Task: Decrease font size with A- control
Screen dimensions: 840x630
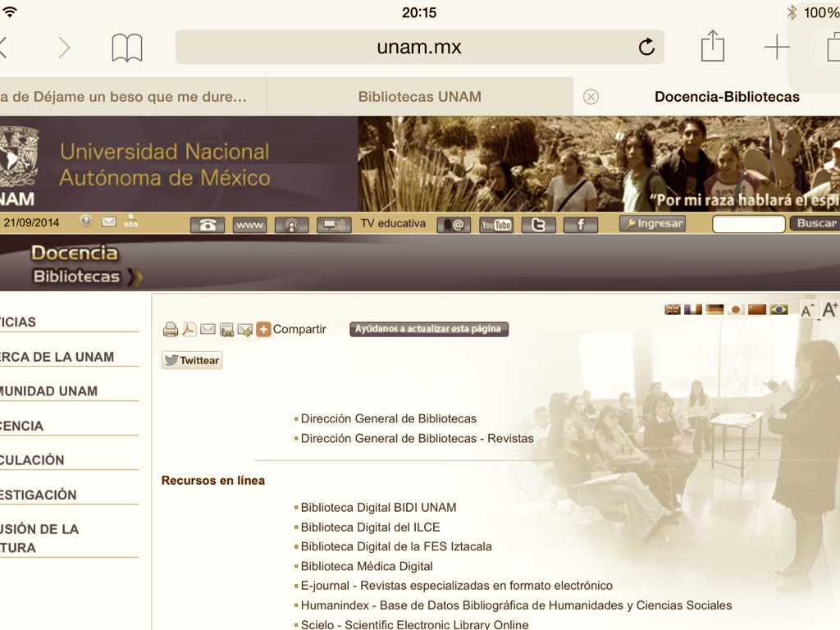Action: (x=807, y=310)
